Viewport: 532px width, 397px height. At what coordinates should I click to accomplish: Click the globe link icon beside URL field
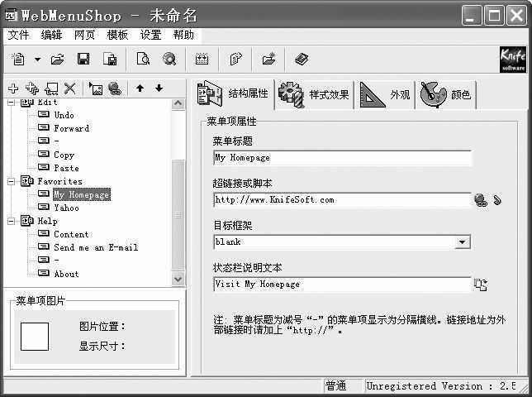pyautogui.click(x=481, y=199)
